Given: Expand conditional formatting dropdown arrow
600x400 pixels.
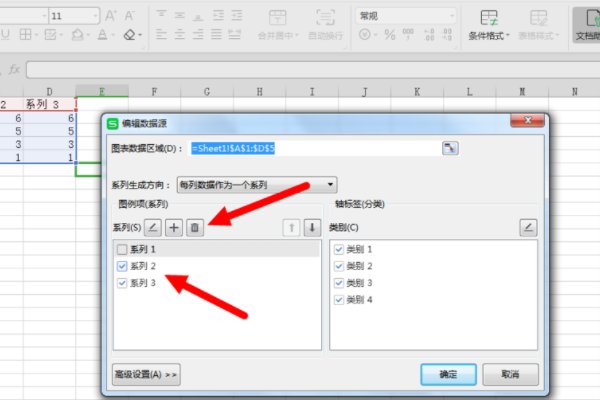Looking at the screenshot, I should pos(508,35).
